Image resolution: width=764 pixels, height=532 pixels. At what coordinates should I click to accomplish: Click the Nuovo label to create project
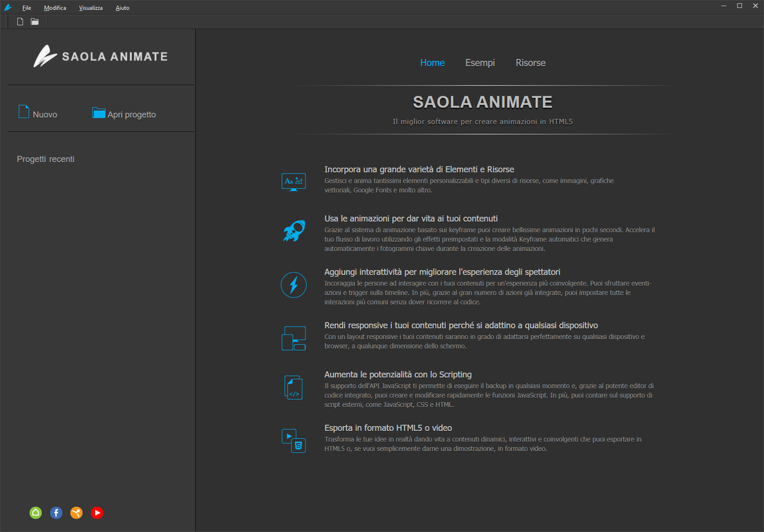point(45,114)
